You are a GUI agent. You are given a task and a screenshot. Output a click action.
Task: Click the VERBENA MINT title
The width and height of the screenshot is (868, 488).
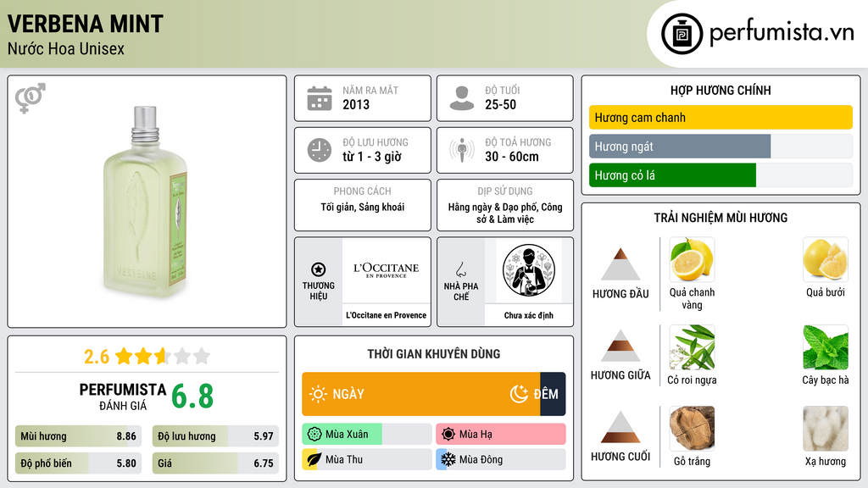point(86,24)
